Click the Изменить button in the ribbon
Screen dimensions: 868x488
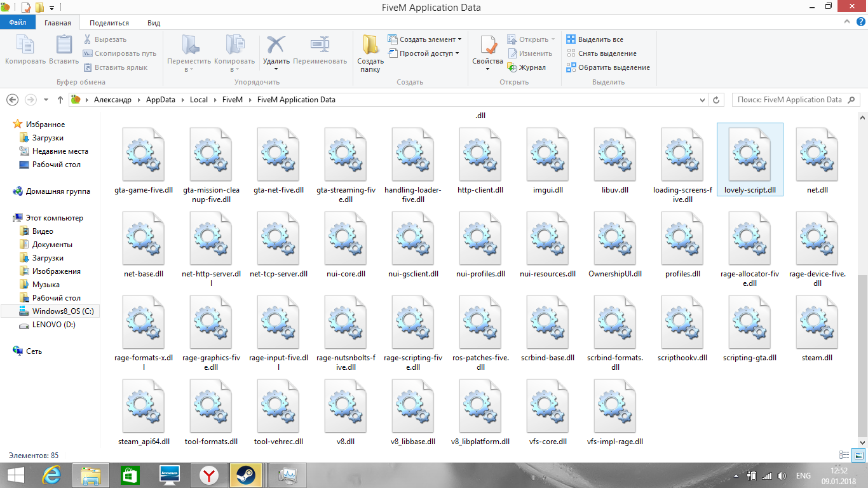coord(530,53)
